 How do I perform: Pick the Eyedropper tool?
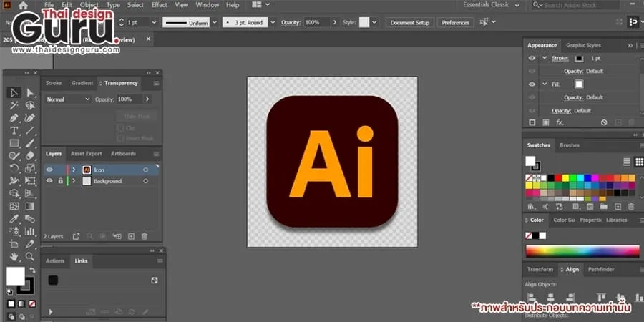tap(14, 218)
